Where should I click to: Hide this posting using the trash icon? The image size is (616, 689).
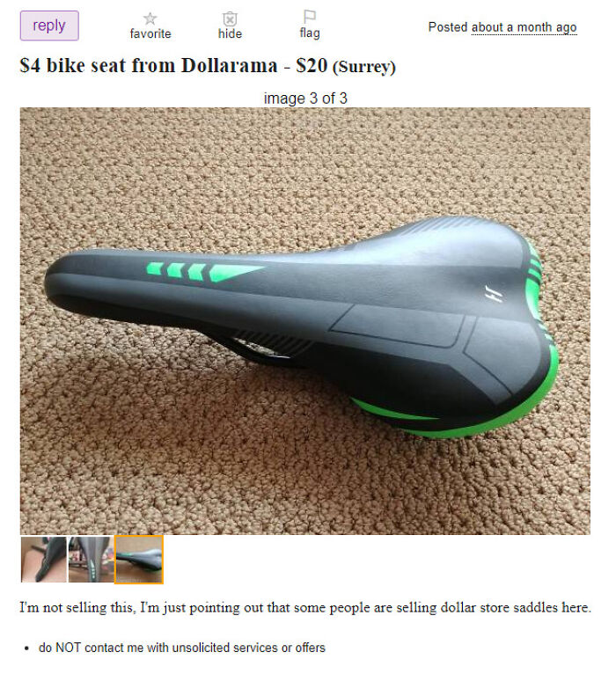click(x=230, y=18)
